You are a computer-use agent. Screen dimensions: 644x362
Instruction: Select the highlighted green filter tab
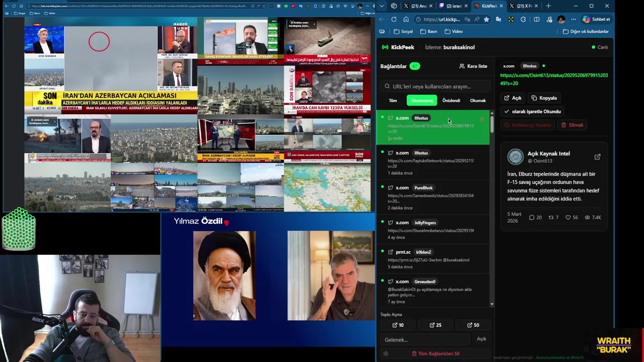(422, 101)
